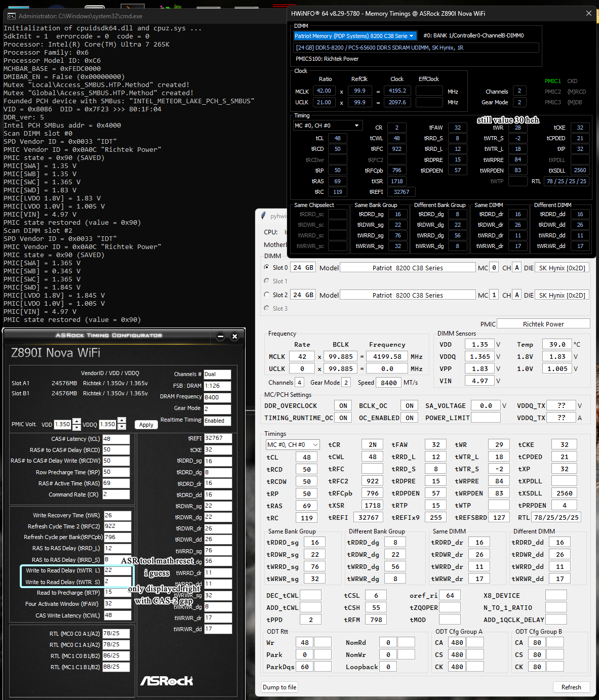Image resolution: width=599 pixels, height=700 pixels.
Task: Click the RTL (MC0 C0 A1/A2) field
Action: [116, 633]
